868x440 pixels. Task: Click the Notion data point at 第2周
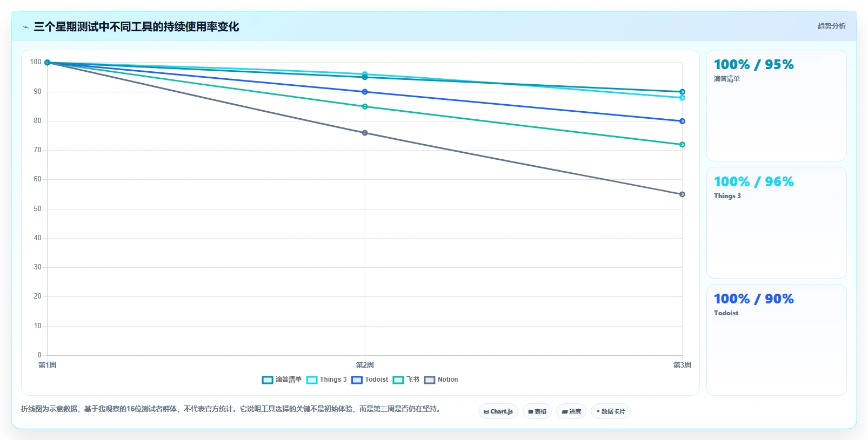click(365, 133)
